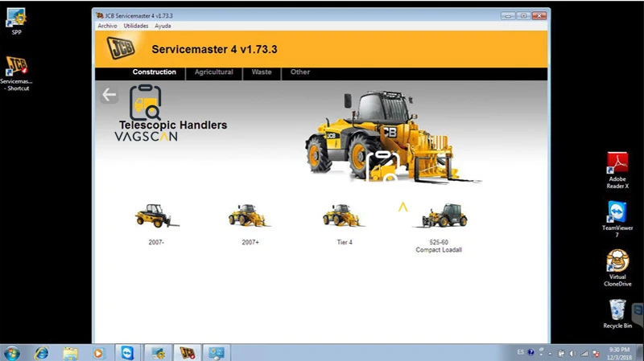
Task: Open Windows Media Player in taskbar
Action: click(98, 353)
